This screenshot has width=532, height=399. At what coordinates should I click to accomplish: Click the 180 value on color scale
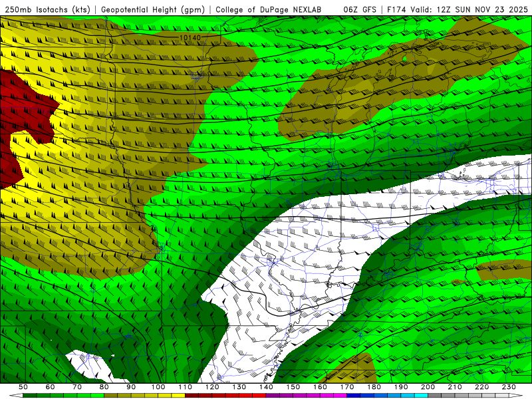374,387
